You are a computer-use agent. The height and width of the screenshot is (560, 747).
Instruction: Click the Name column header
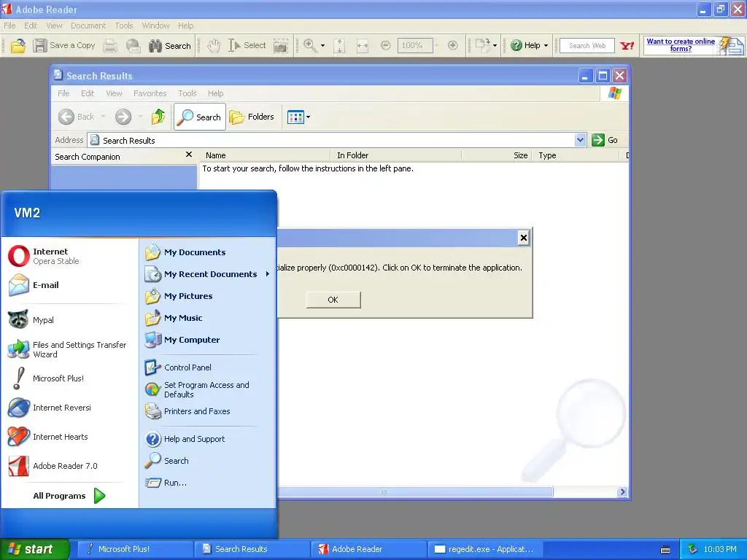tap(264, 155)
